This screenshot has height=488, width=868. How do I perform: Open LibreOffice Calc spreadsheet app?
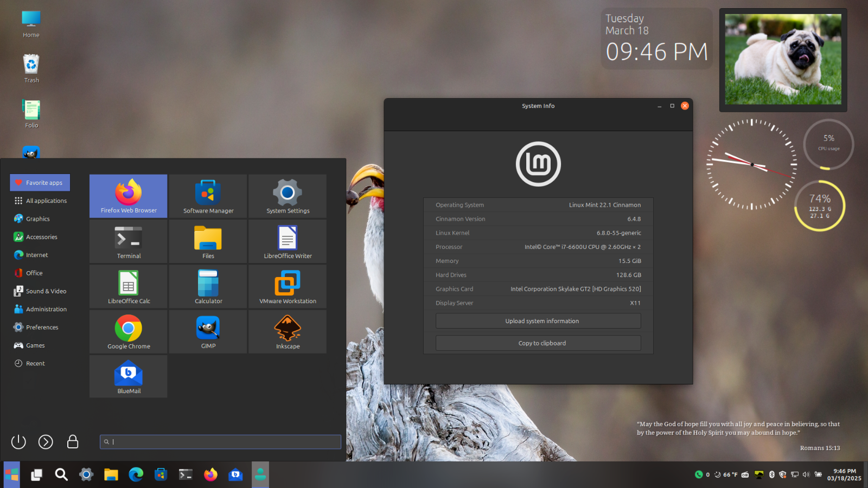(129, 286)
